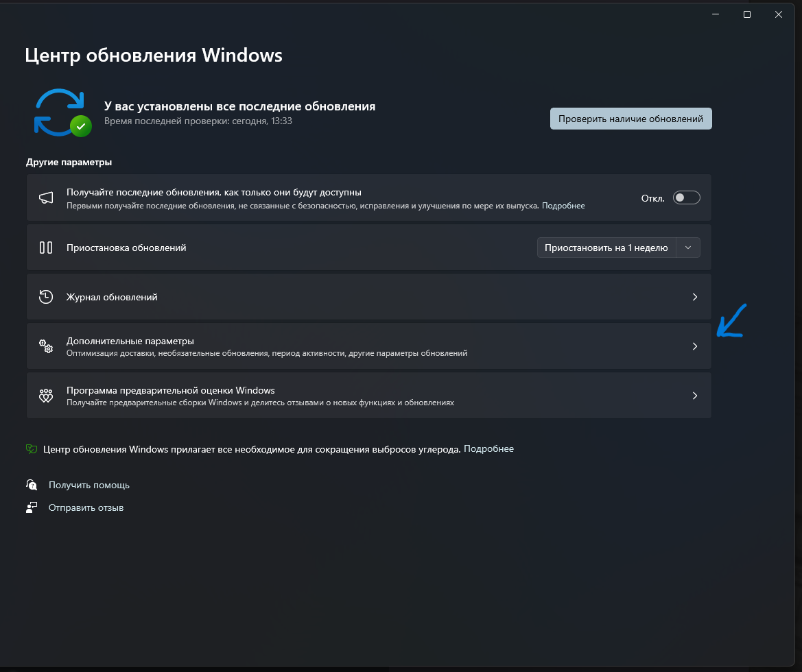802x672 pixels.
Task: Click the Insider preview builds description text
Action: (260, 403)
